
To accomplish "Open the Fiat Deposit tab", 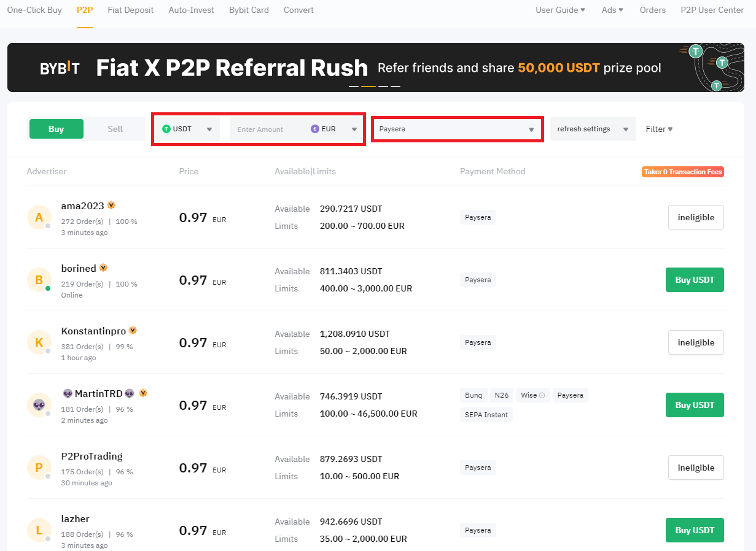I will point(131,10).
